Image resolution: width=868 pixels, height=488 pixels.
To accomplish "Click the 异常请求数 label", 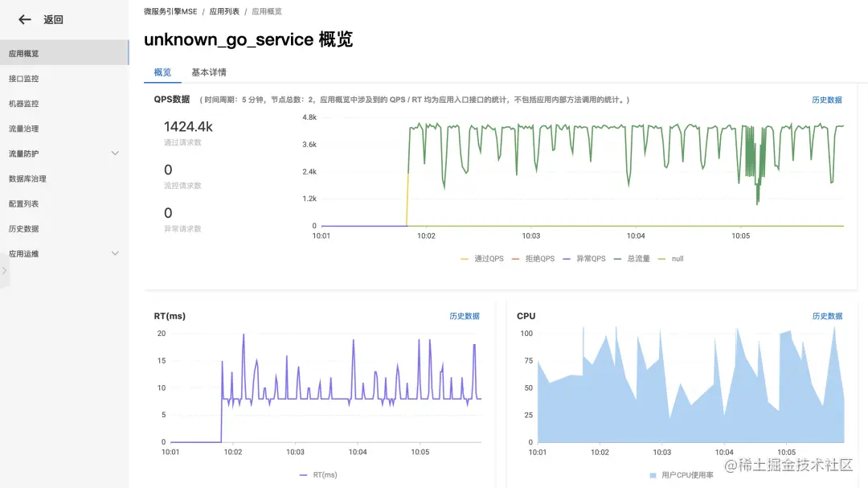I will point(182,229).
